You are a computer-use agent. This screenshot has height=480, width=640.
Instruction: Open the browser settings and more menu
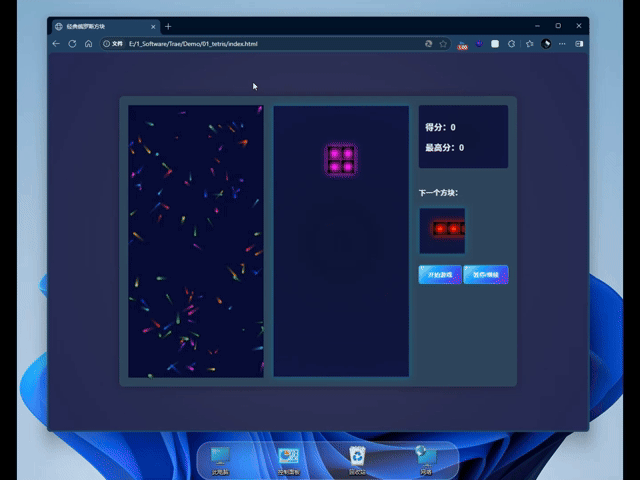point(562,44)
